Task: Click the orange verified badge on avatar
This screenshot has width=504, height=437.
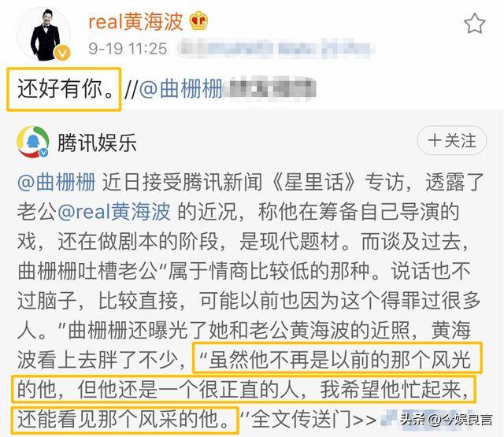Action: click(x=61, y=52)
